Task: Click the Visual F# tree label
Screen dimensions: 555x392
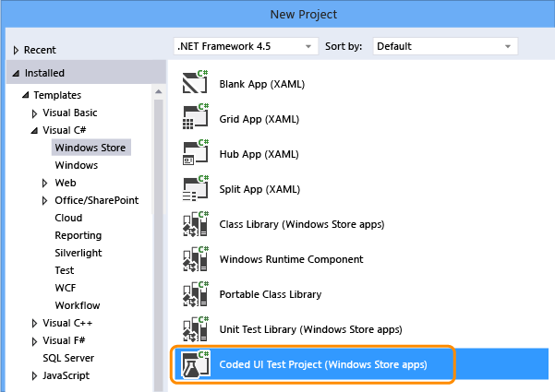Action: (64, 340)
